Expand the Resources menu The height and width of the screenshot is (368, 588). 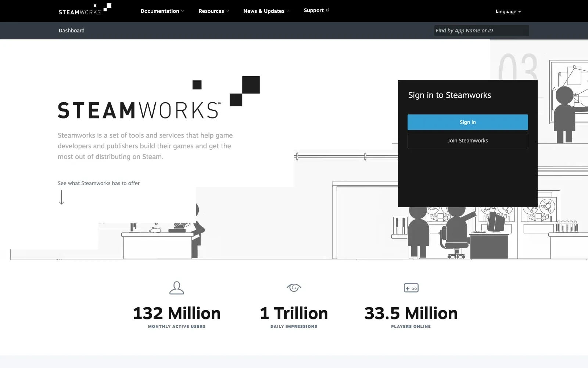(214, 11)
